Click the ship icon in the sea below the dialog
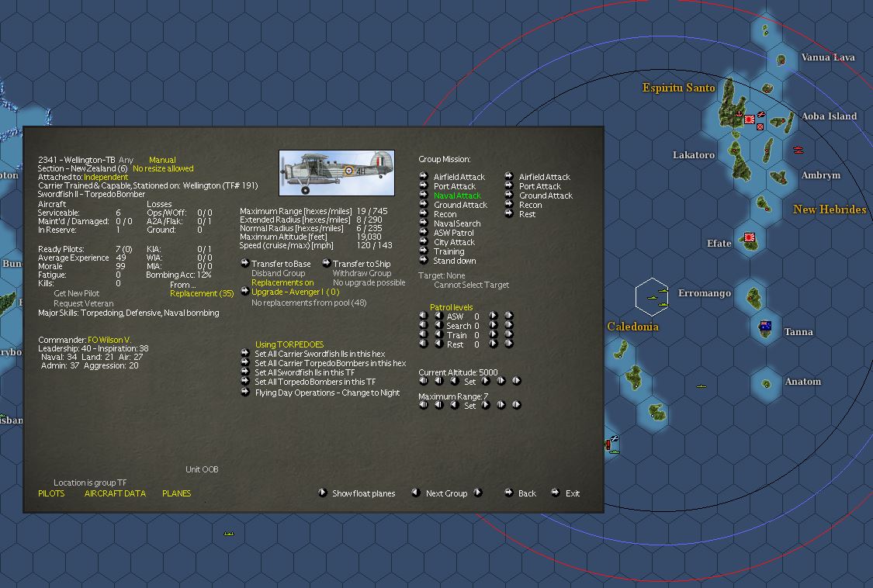This screenshot has height=588, width=873. (x=228, y=534)
